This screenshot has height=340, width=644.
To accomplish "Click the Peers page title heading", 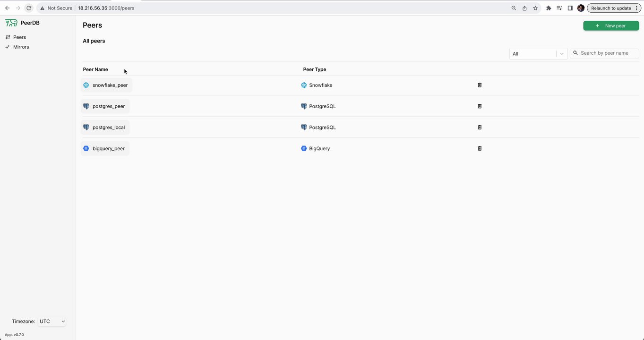I will pos(93,25).
